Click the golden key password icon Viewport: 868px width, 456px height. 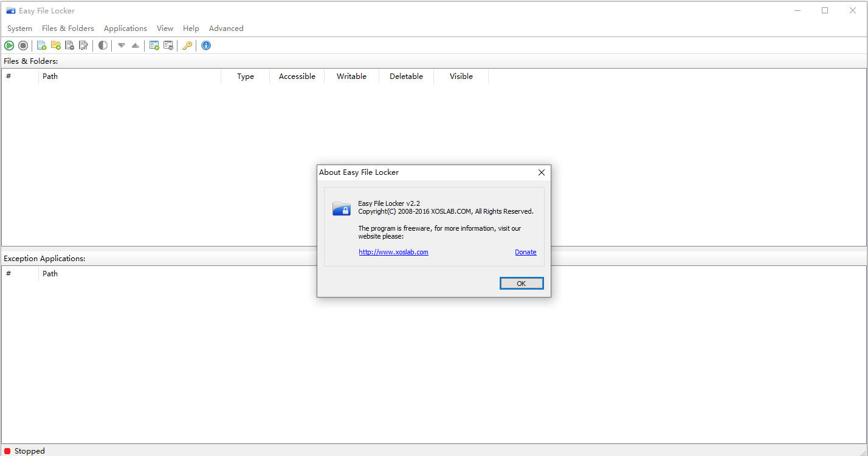(187, 46)
